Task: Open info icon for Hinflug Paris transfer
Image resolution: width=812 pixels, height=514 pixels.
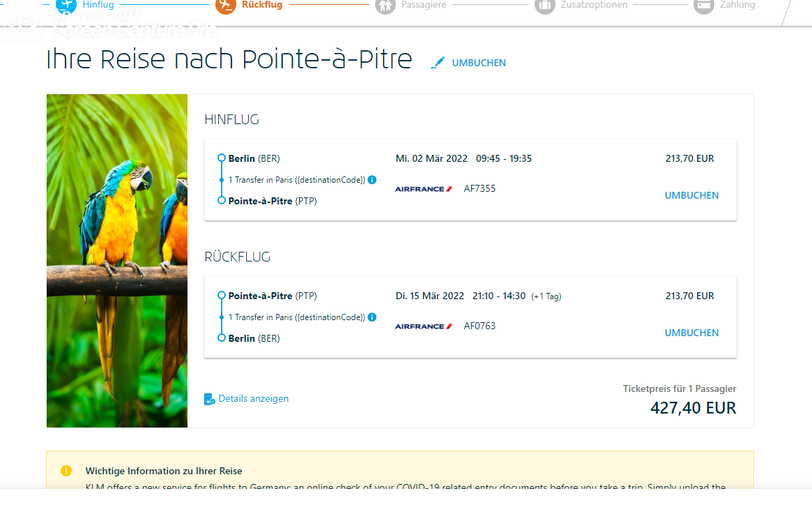Action: (x=371, y=180)
